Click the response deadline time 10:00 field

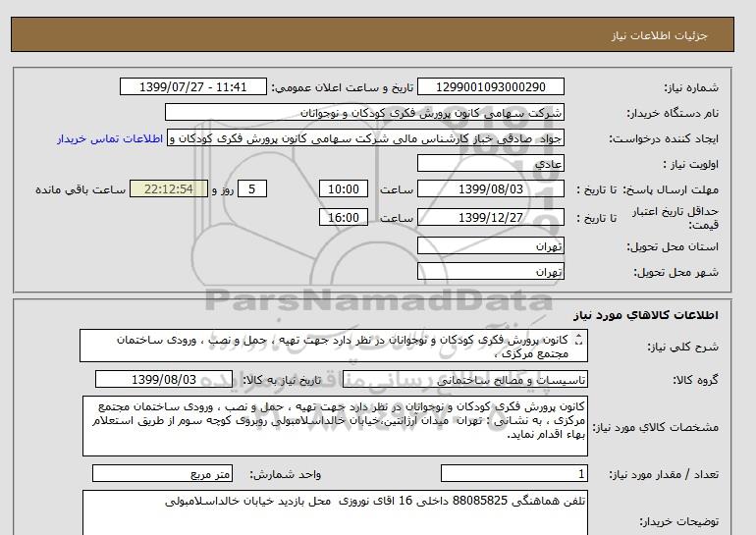[x=344, y=188]
